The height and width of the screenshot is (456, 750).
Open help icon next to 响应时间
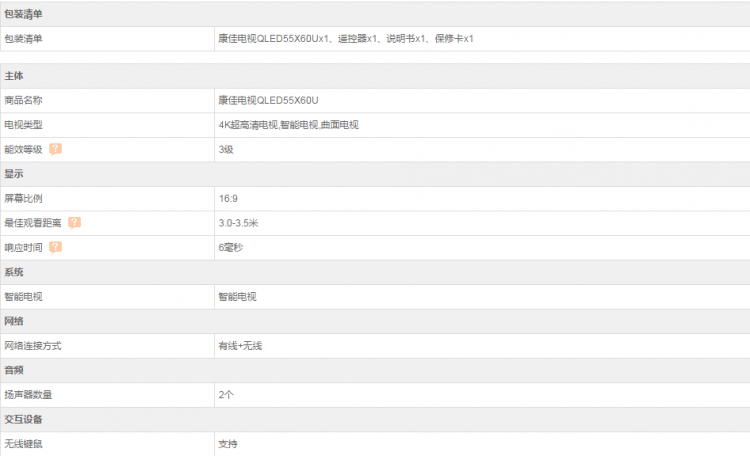point(55,247)
